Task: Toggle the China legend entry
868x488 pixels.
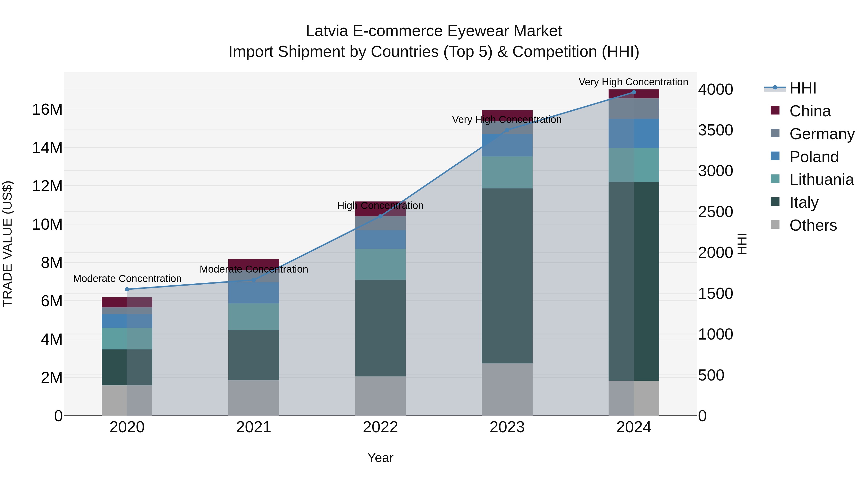Action: tap(801, 111)
